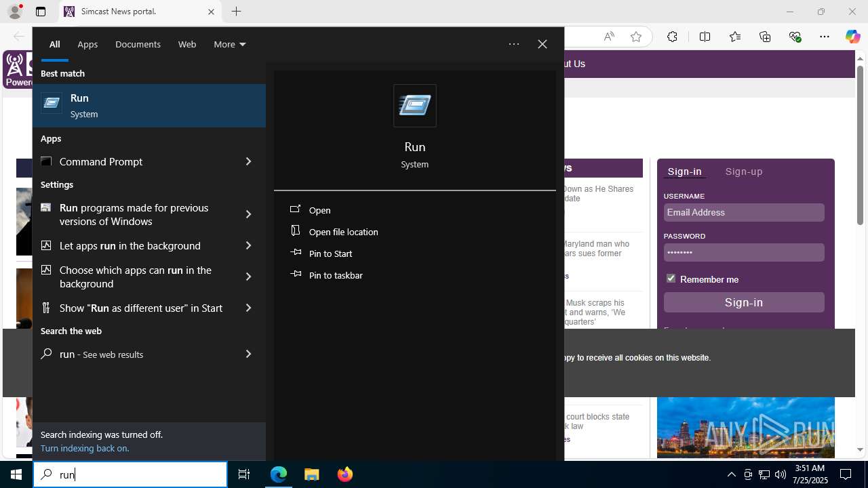Viewport: 868px width, 488px height.
Task: Toggle the Remember me checkbox
Action: click(671, 279)
